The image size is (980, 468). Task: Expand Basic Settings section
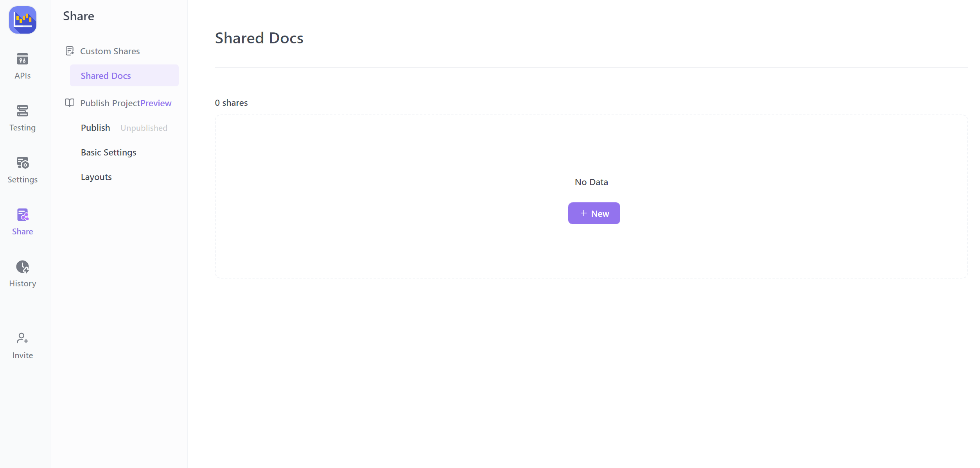click(109, 152)
